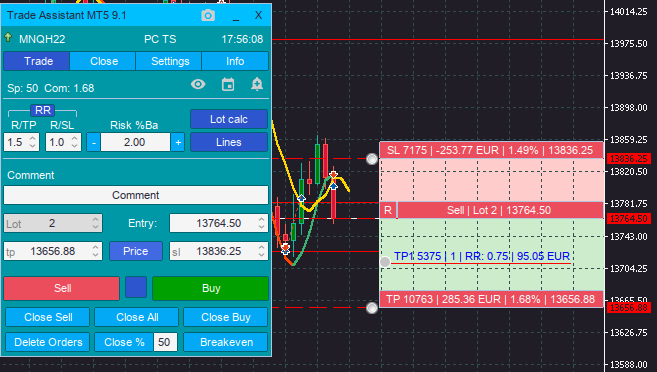
Task: Click the red Sell button
Action: 62,288
